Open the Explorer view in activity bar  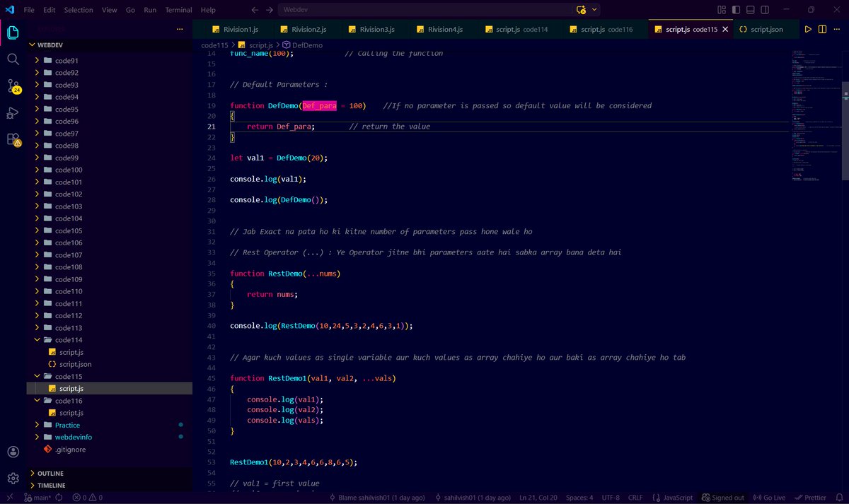[13, 33]
